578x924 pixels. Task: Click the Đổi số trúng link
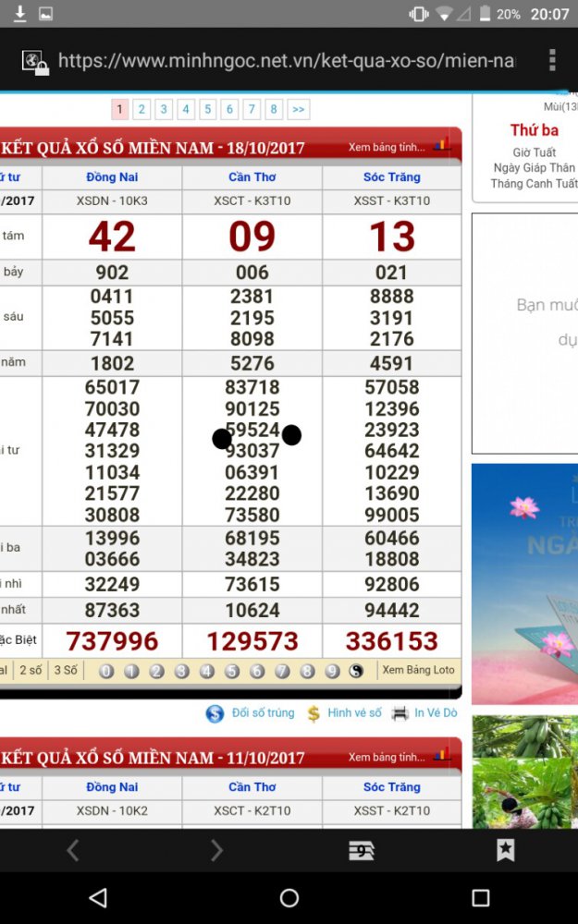(262, 713)
